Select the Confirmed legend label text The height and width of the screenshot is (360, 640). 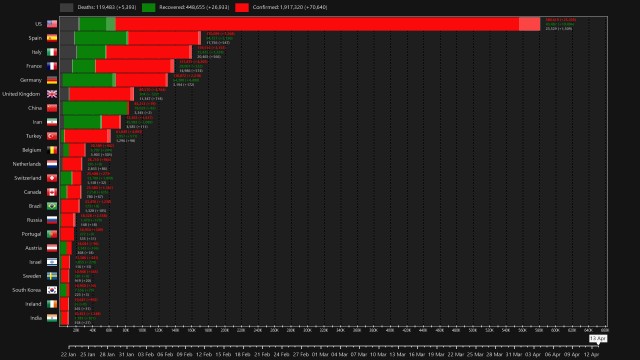[290, 7]
